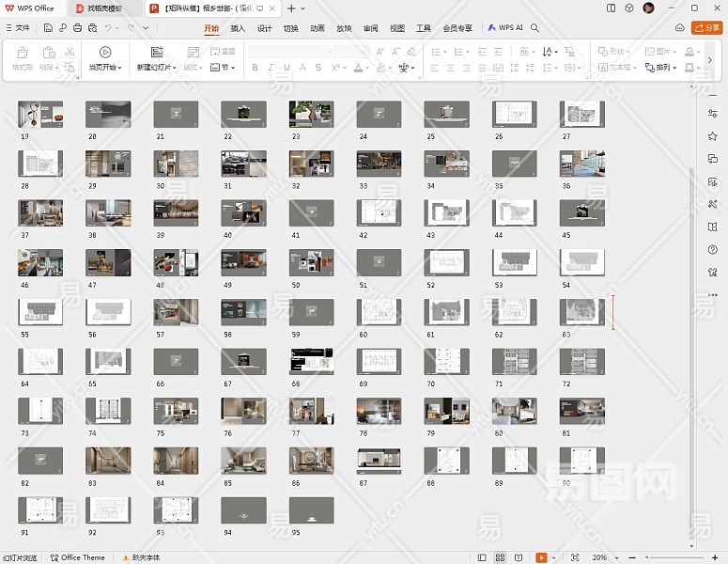The width and height of the screenshot is (728, 564).
Task: Click the orange 分享 share button
Action: (x=706, y=28)
